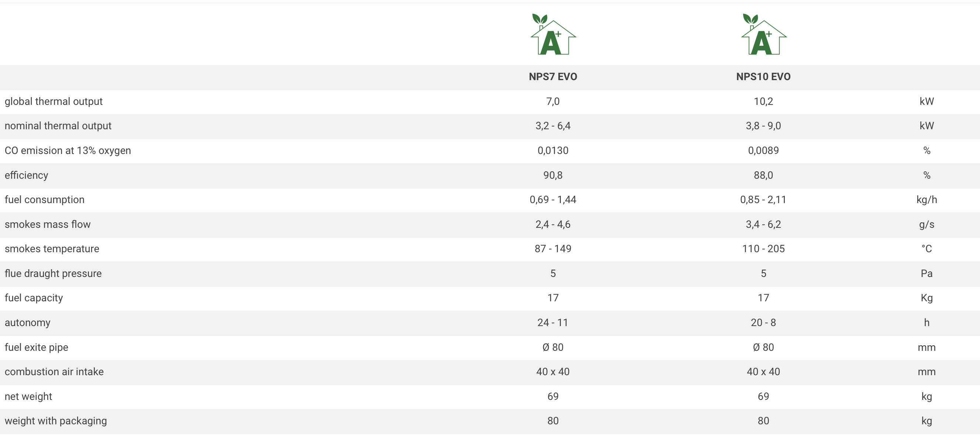
Task: Select the NPS10 EVO column header
Action: [x=763, y=77]
